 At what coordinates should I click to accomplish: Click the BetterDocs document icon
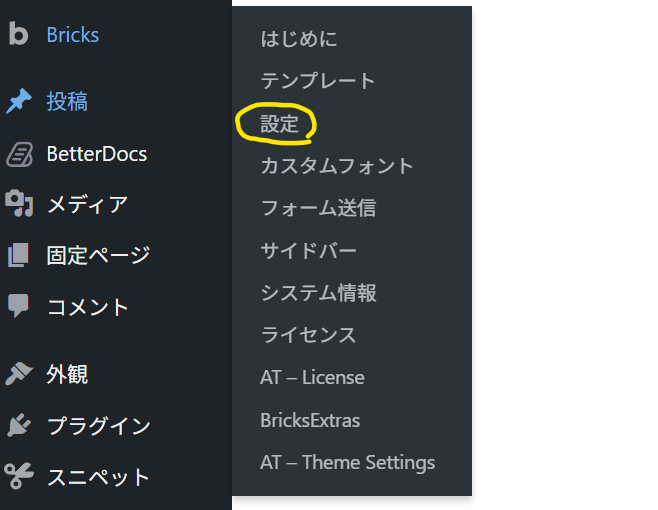(19, 154)
